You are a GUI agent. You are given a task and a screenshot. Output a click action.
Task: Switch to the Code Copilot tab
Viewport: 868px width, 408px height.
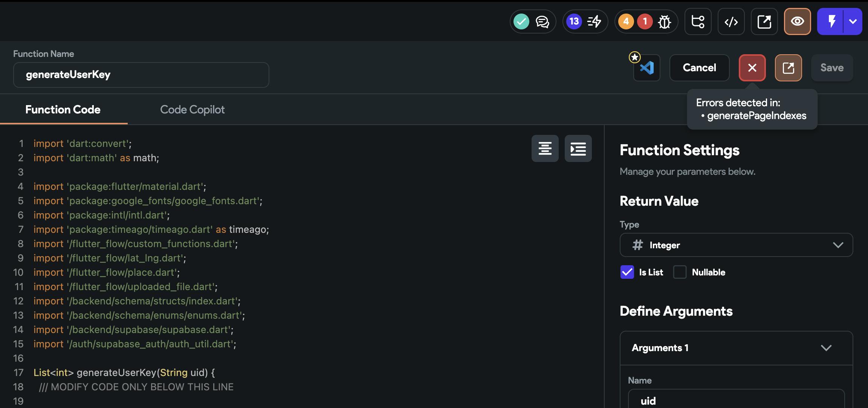[192, 110]
